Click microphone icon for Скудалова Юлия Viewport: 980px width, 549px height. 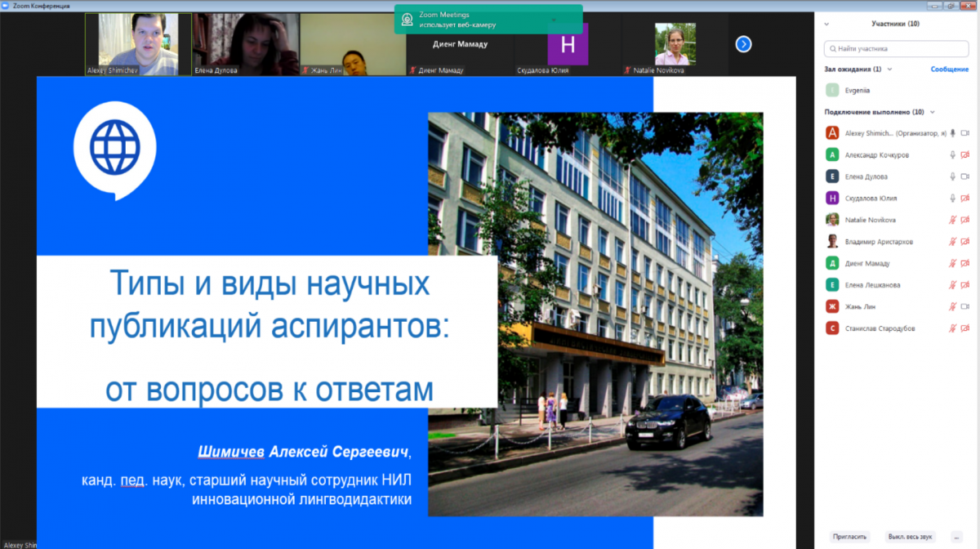(952, 198)
